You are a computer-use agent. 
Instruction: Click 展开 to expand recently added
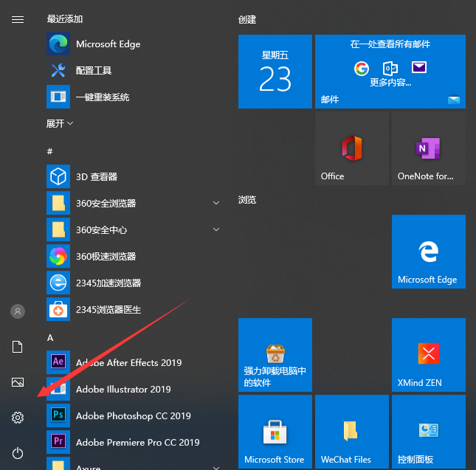pyautogui.click(x=60, y=123)
